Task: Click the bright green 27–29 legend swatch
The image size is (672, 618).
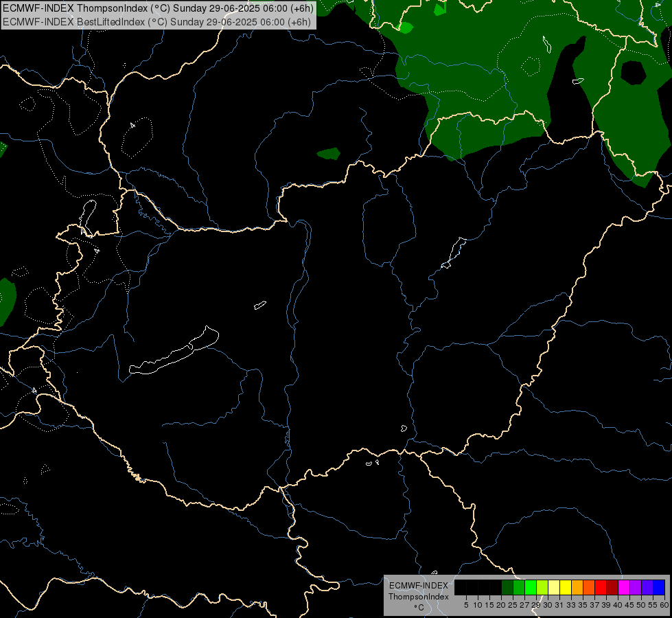Action: (531, 587)
